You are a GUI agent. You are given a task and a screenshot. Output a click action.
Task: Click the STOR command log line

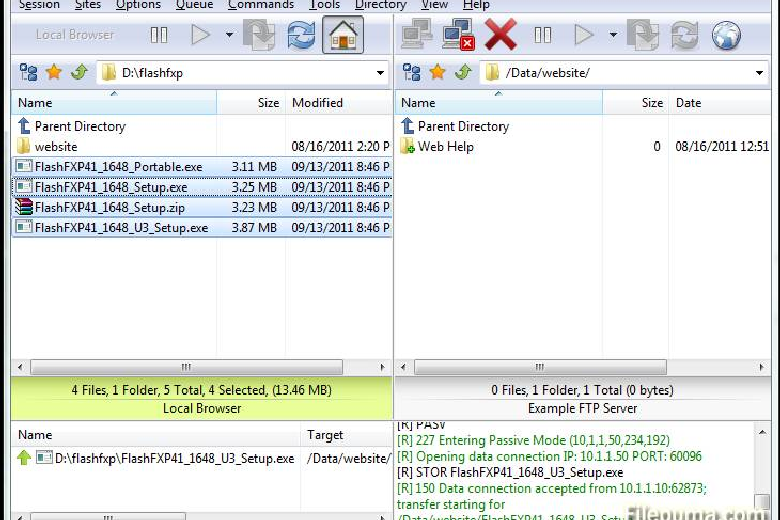pyautogui.click(x=510, y=472)
